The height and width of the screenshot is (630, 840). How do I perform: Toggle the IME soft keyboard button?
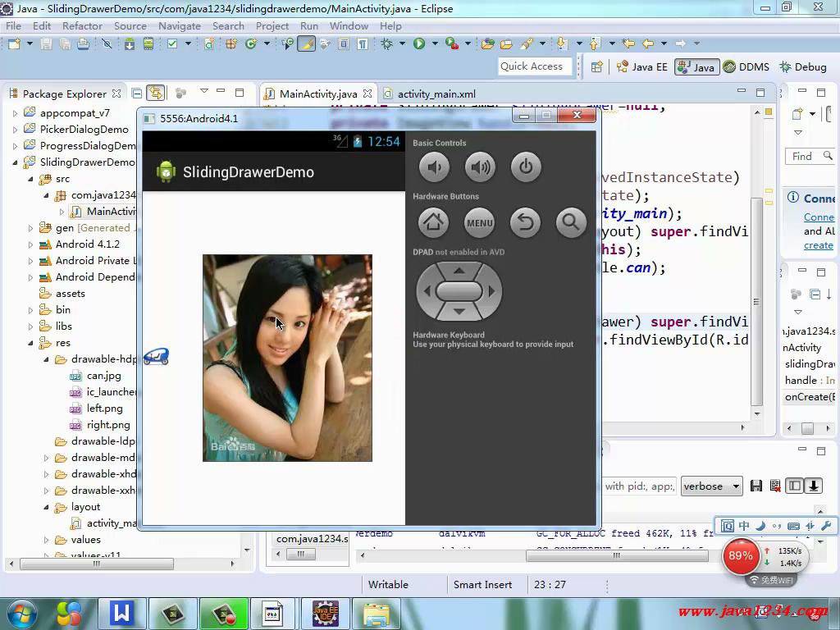pyautogui.click(x=793, y=526)
